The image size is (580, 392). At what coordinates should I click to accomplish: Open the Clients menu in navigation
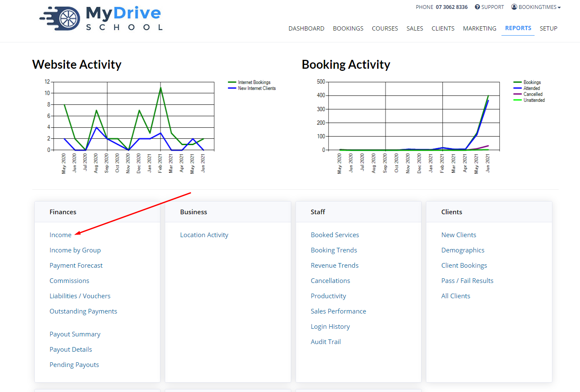pos(443,28)
